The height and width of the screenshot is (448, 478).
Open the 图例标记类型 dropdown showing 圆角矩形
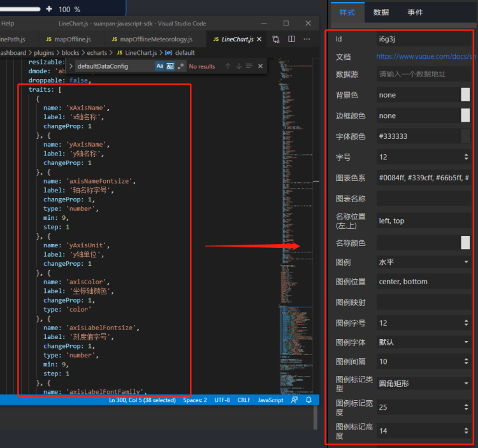[423, 384]
